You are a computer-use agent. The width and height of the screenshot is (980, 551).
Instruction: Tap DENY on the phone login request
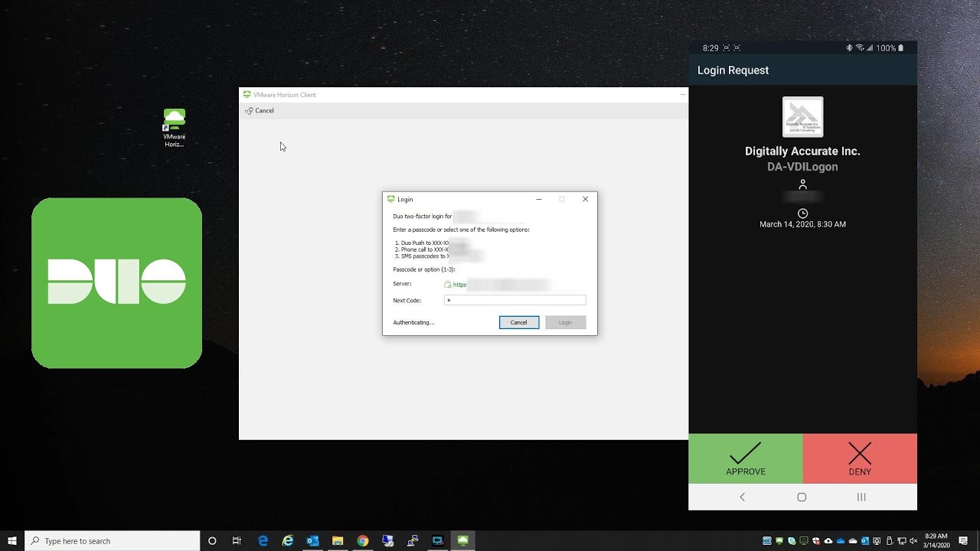click(x=860, y=458)
